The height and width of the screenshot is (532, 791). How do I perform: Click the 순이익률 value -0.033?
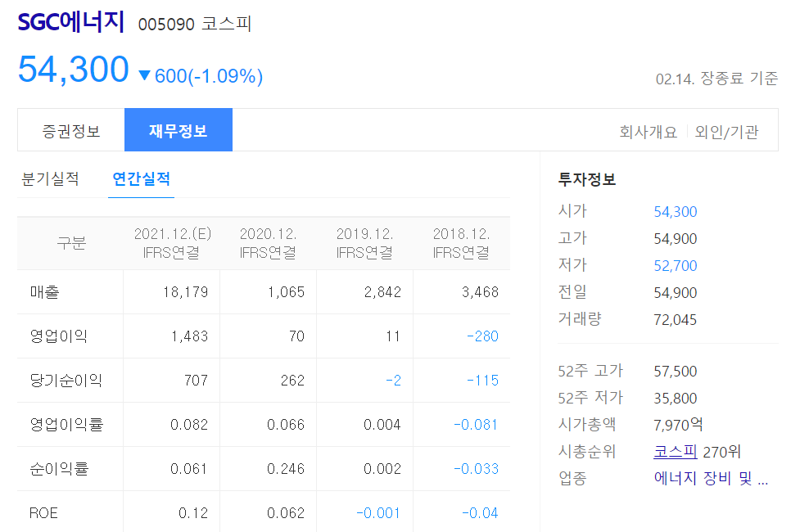point(477,469)
